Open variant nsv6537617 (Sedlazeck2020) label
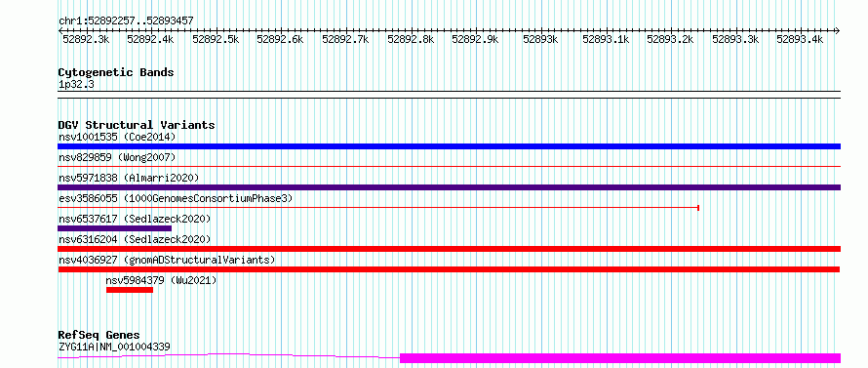The image size is (868, 368). pos(135,219)
